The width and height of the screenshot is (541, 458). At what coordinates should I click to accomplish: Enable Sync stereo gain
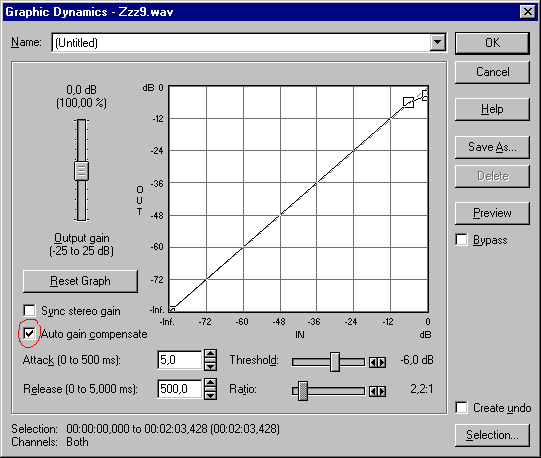[29, 310]
